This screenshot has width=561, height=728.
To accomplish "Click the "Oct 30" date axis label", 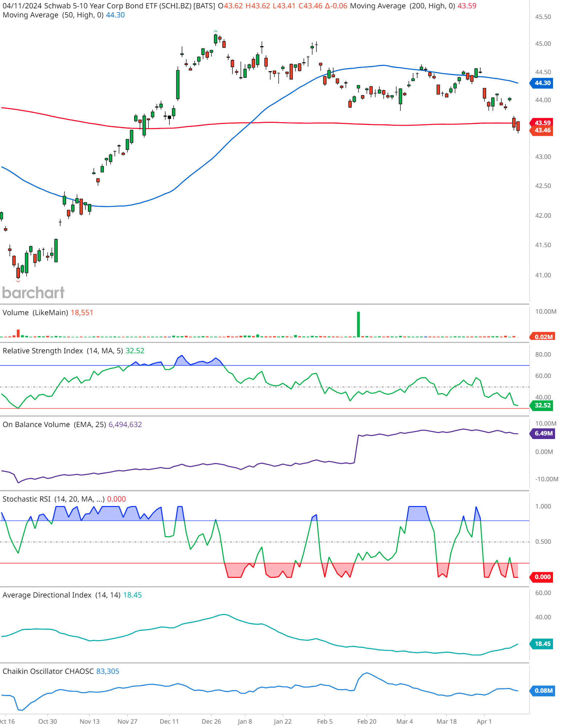I will click(48, 721).
